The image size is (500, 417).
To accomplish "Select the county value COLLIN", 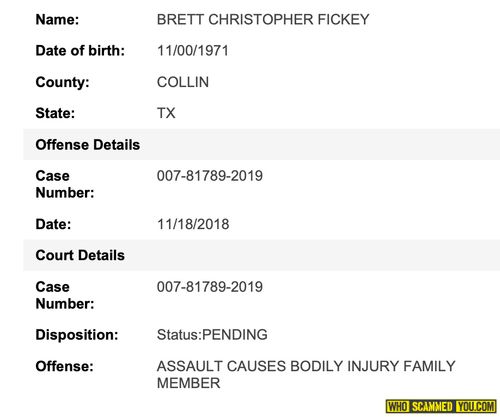I will (183, 82).
